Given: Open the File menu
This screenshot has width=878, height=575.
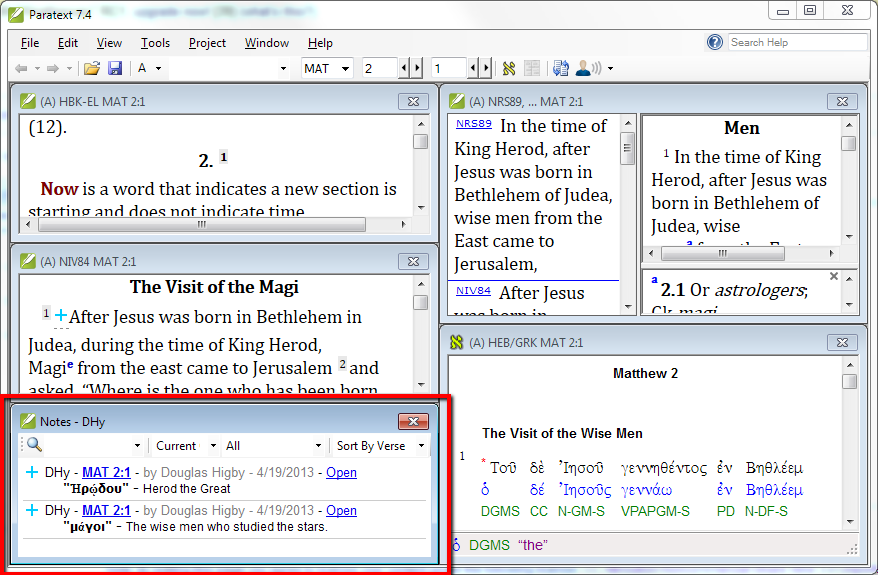Looking at the screenshot, I should (x=30, y=43).
